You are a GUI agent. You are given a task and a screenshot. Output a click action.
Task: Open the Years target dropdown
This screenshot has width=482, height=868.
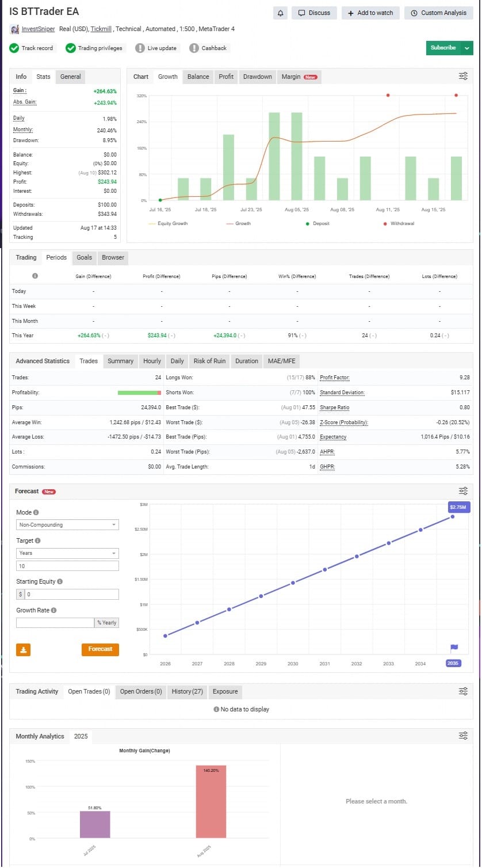click(68, 553)
